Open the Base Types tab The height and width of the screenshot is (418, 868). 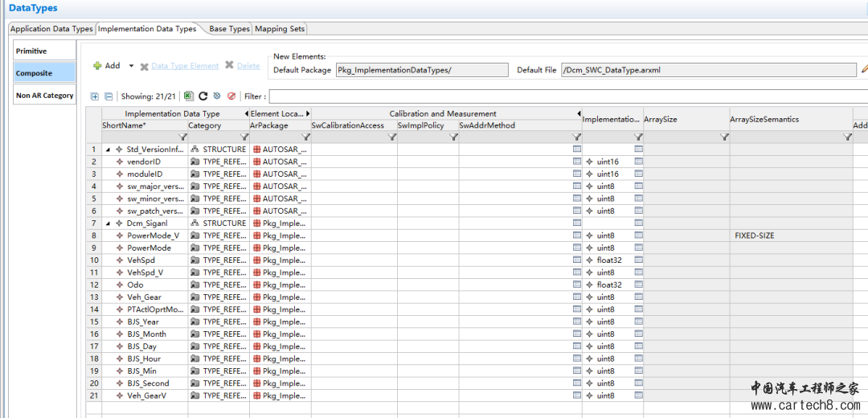click(229, 29)
